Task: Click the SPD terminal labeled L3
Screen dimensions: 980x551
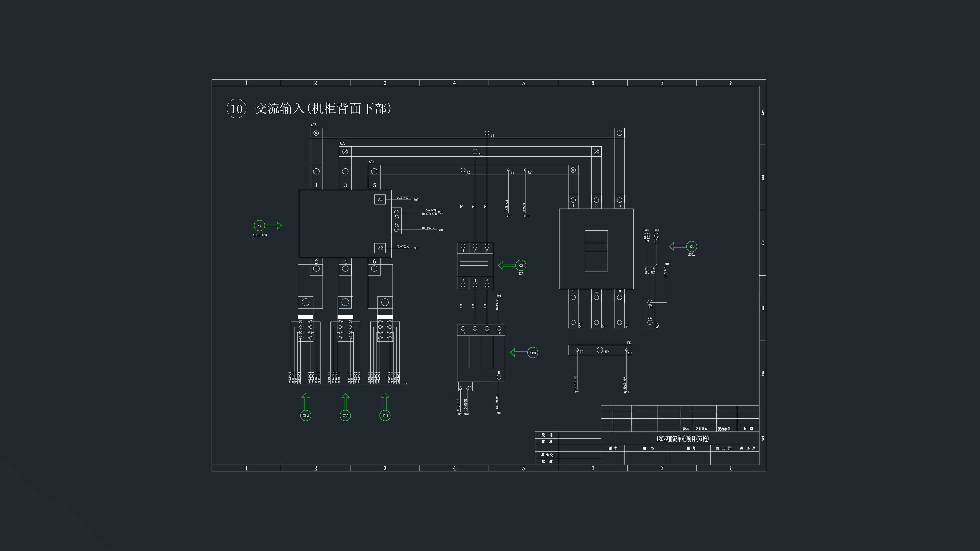Action: 487,328
